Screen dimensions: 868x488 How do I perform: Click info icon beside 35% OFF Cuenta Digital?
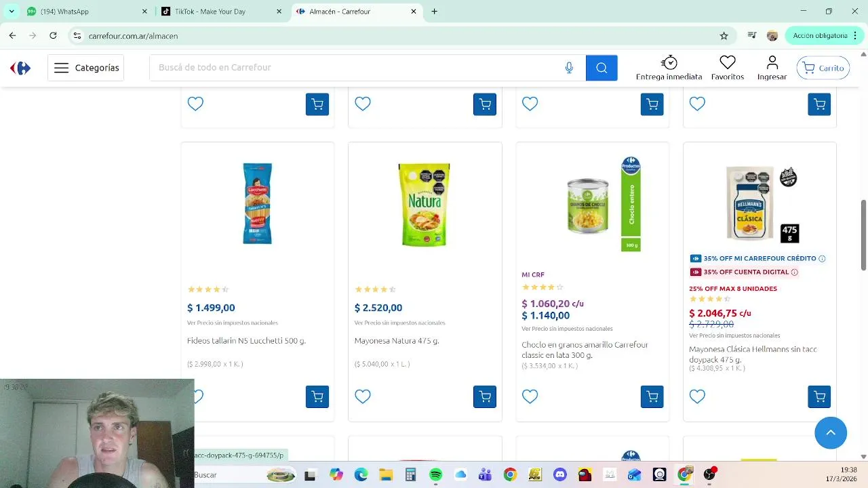(x=794, y=272)
